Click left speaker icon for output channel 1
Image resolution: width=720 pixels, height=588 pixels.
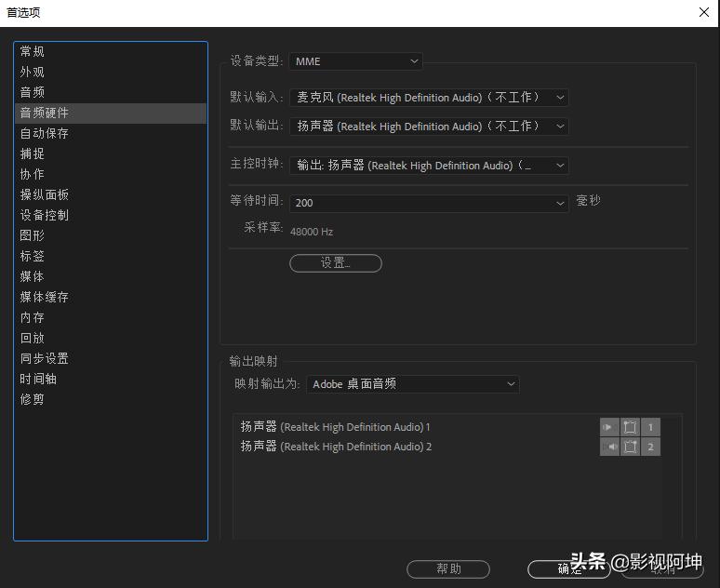(609, 427)
